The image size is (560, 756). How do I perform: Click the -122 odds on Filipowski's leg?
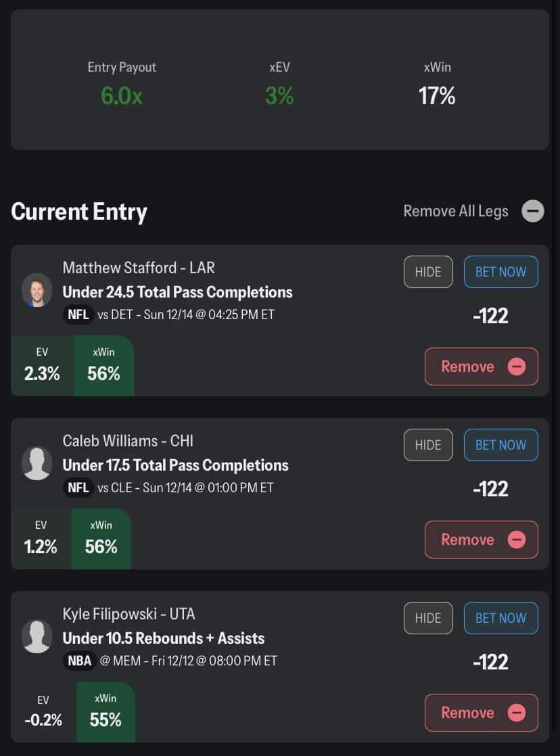[490, 661]
